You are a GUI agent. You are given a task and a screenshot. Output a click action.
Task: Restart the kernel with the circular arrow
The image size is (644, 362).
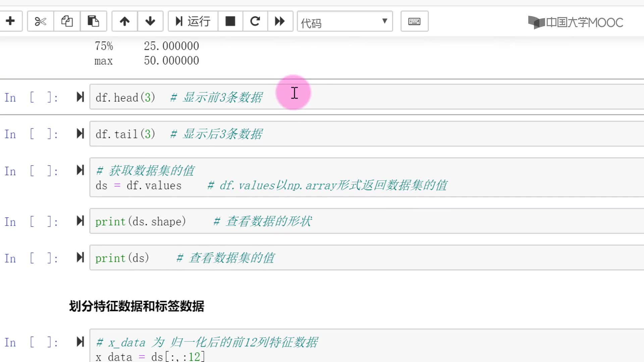coord(255,21)
